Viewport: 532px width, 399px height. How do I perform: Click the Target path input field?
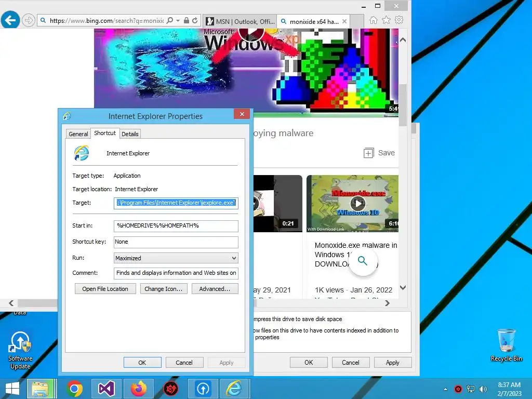[176, 203]
